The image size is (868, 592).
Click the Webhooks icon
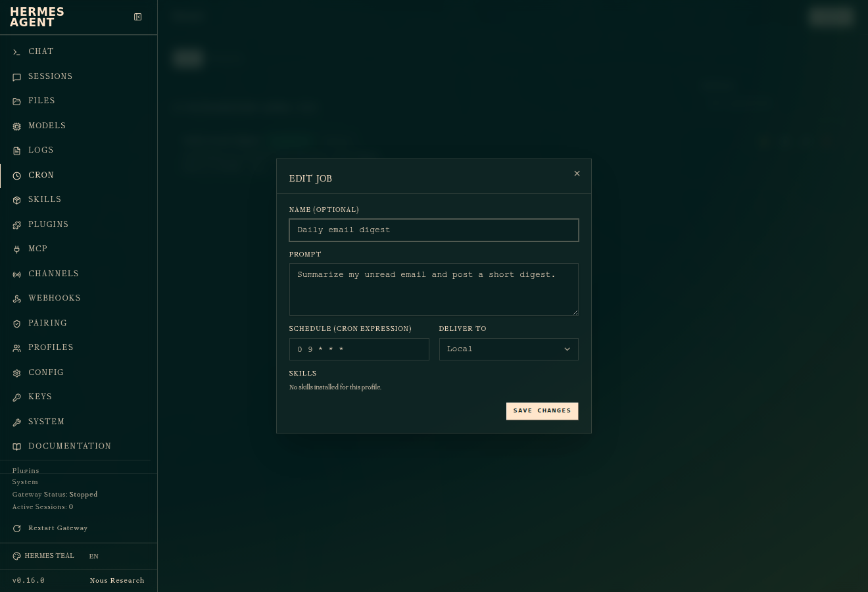tap(17, 299)
